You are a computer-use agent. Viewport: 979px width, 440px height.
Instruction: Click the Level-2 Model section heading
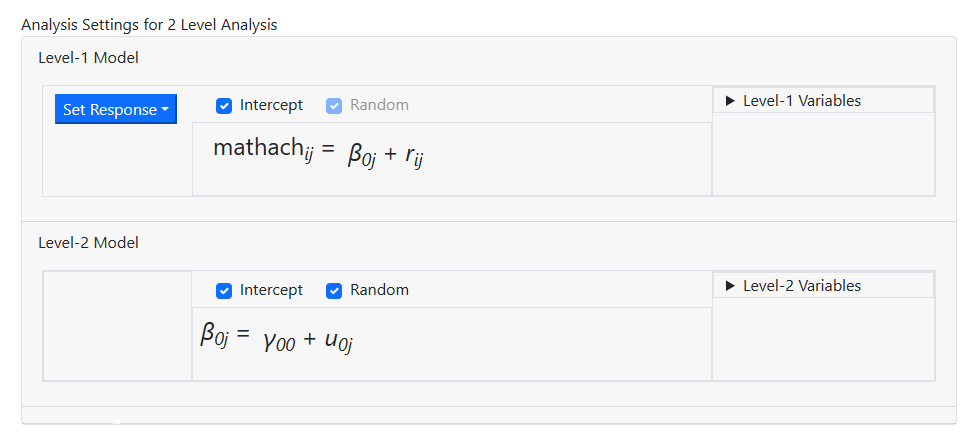88,243
